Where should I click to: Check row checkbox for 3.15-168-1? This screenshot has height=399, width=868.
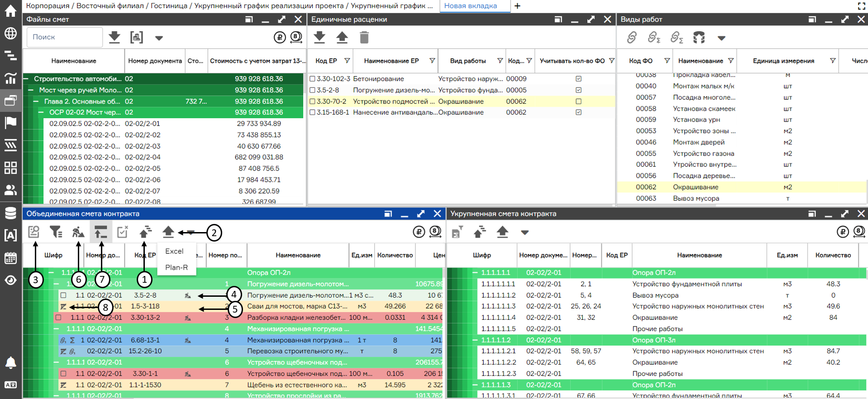point(312,112)
